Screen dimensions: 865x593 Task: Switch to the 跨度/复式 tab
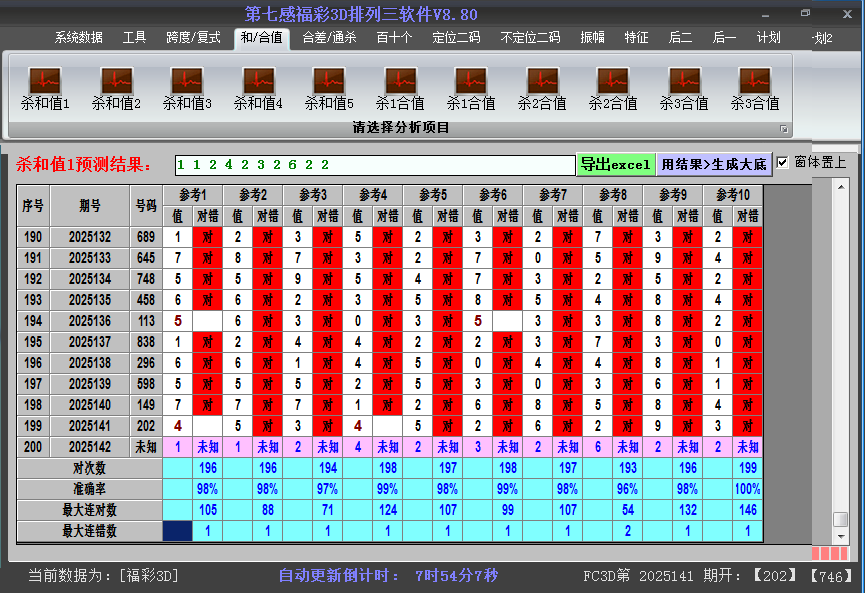pyautogui.click(x=193, y=38)
